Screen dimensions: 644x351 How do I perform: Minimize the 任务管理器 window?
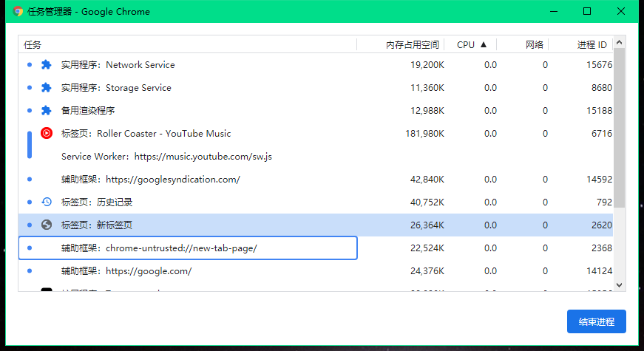[554, 12]
